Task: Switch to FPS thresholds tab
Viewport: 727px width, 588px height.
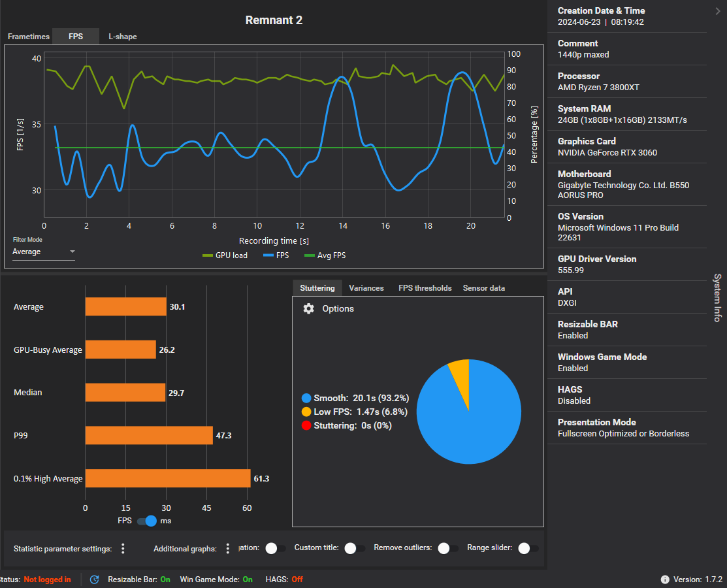Action: tap(425, 288)
